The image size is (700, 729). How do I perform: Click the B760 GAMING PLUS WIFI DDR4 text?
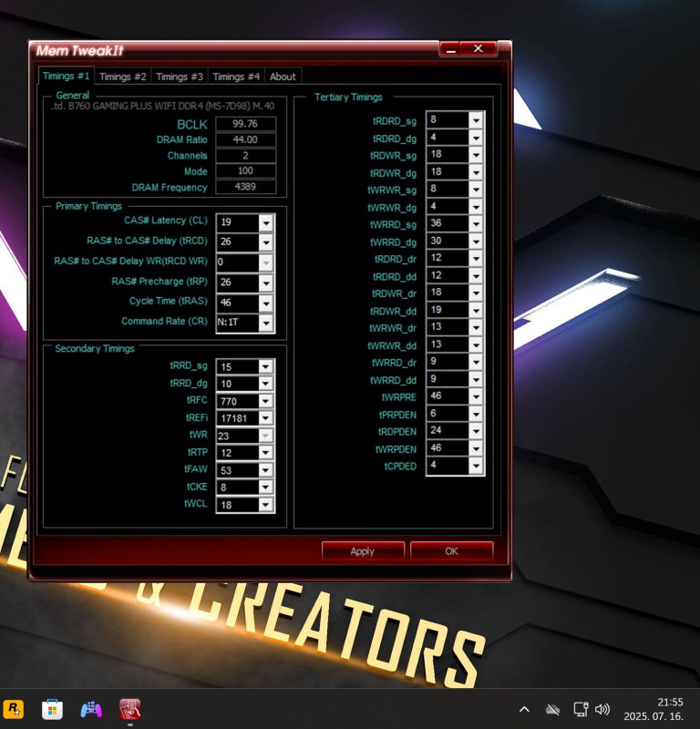[163, 106]
